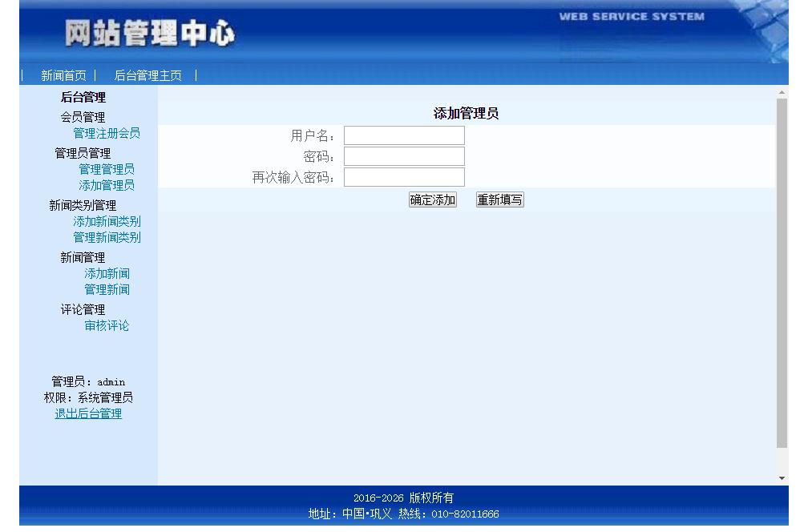Click 退出后台管理 to log out
The height and width of the screenshot is (532, 812).
point(87,413)
